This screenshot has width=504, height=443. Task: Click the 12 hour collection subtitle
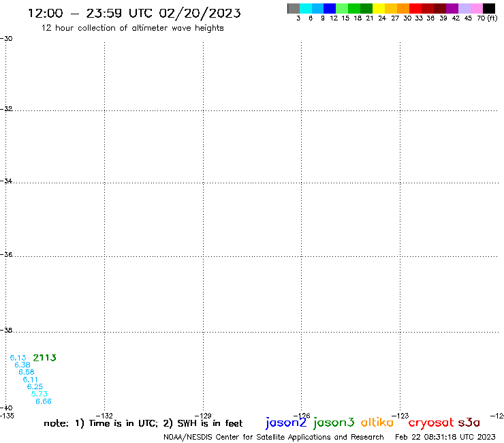[x=132, y=28]
